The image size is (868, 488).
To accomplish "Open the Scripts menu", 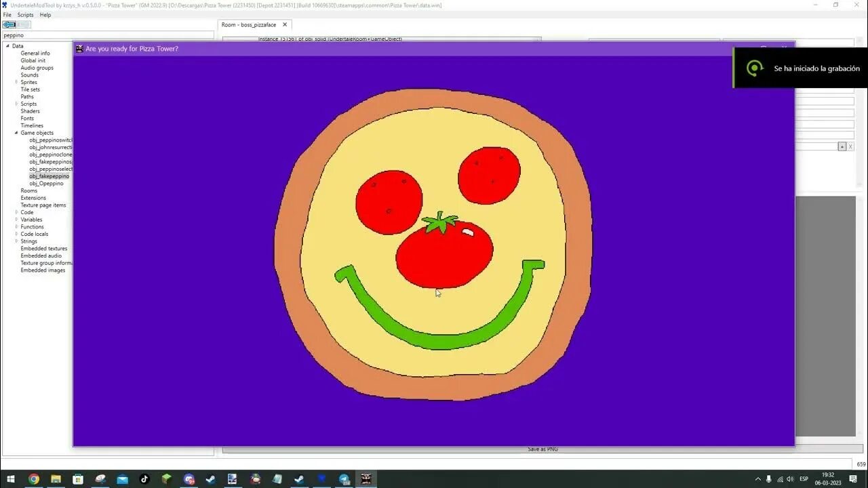I will [x=25, y=15].
